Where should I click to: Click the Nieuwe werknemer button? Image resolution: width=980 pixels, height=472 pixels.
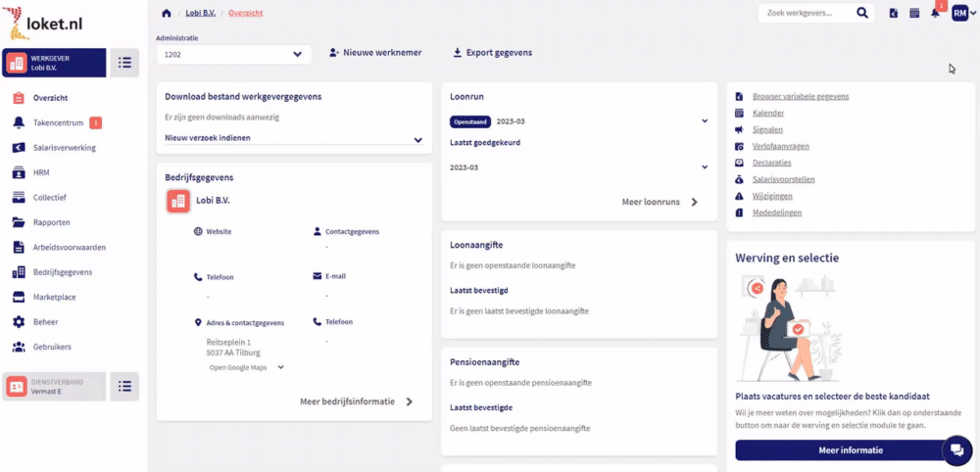click(375, 53)
